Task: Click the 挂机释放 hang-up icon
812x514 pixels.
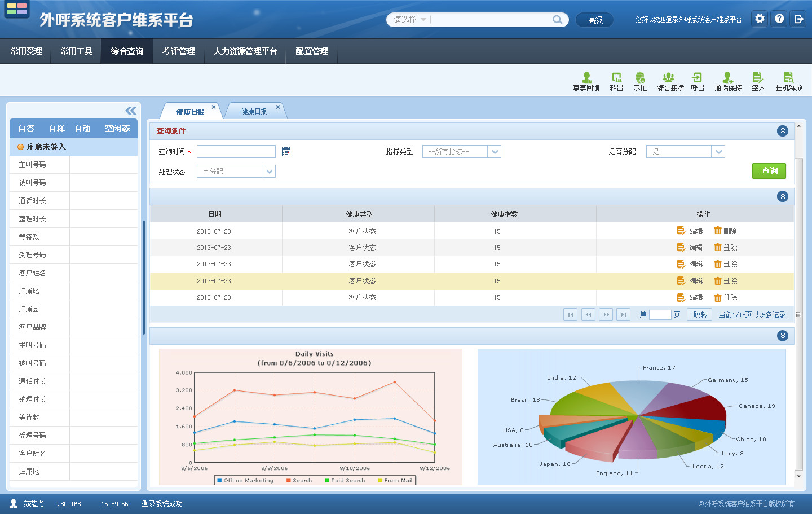Action: click(789, 81)
